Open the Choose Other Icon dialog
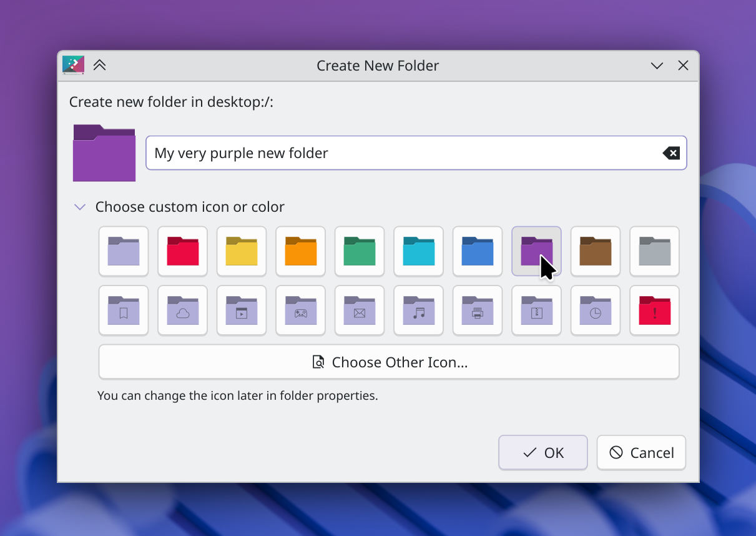 388,362
